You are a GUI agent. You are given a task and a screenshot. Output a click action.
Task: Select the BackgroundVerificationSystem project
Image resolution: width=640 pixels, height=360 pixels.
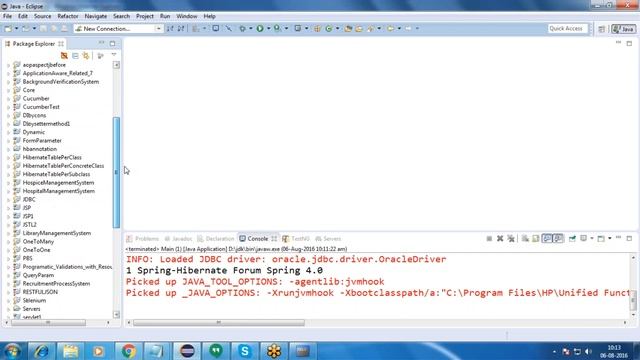60,82
